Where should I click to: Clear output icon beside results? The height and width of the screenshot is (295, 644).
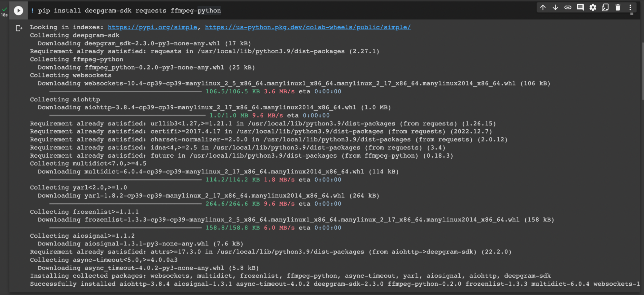[19, 28]
